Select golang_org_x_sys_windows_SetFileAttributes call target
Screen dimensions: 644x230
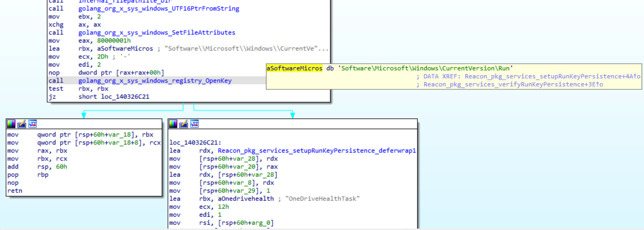click(157, 32)
